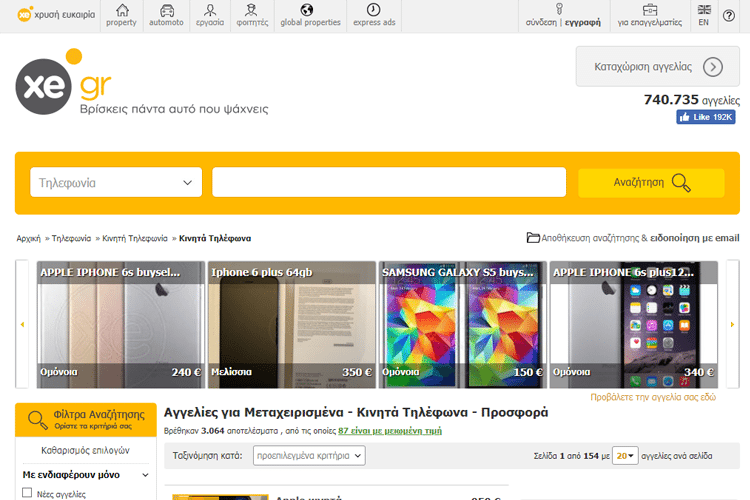Screen dimensions: 750x500
Task: Tick the Νέες αγγελίες checkbox
Action: pyautogui.click(x=27, y=493)
